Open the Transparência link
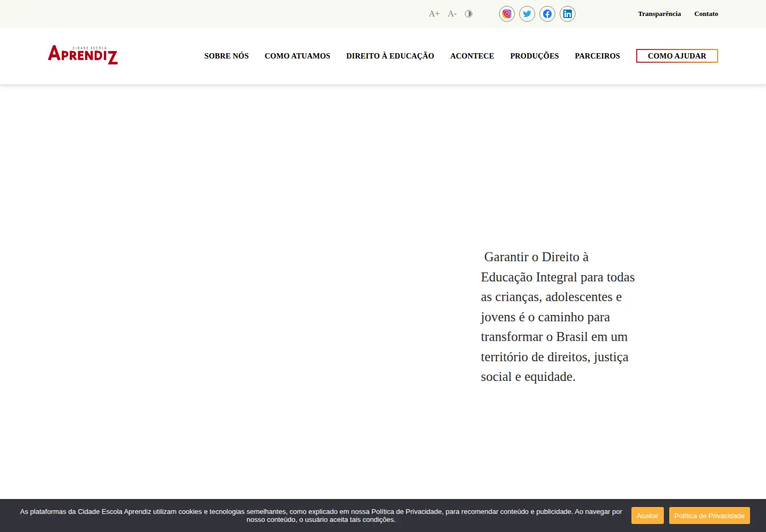Screen dimensions: 766x532 (x=660, y=14)
